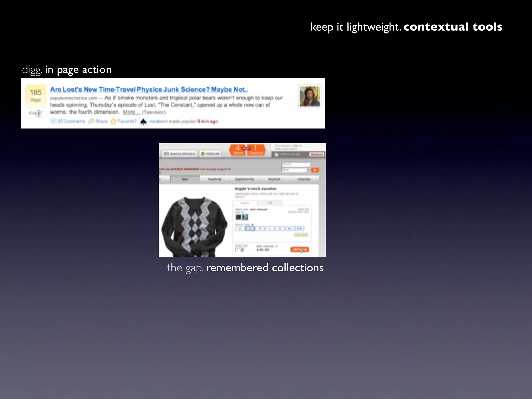Click popularmechanics.com source text
The height and width of the screenshot is (399, 532).
point(74,98)
